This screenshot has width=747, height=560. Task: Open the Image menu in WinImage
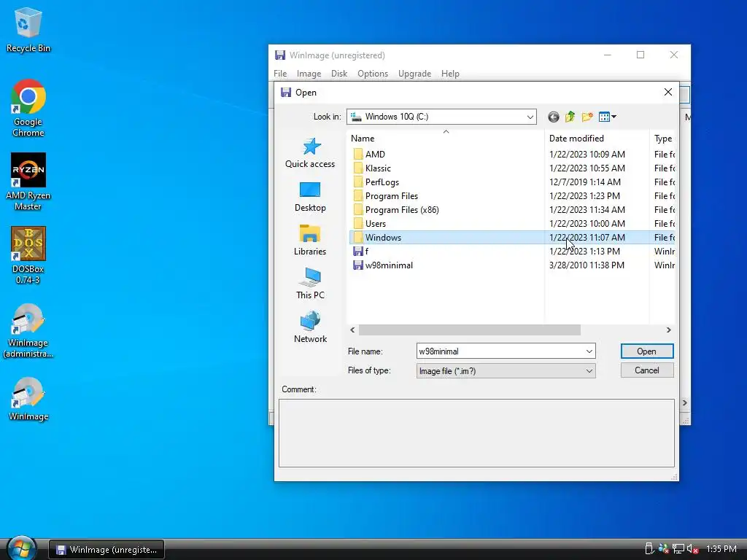(309, 74)
